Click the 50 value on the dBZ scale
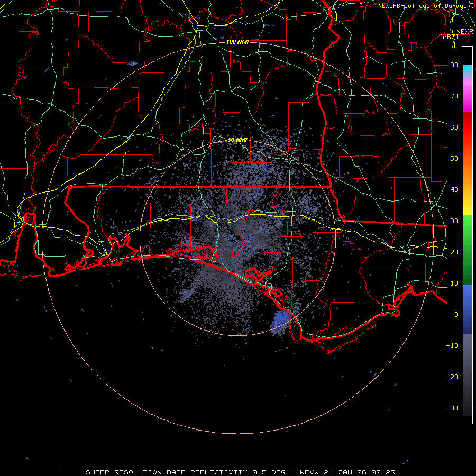This screenshot has height=476, width=476. click(454, 159)
